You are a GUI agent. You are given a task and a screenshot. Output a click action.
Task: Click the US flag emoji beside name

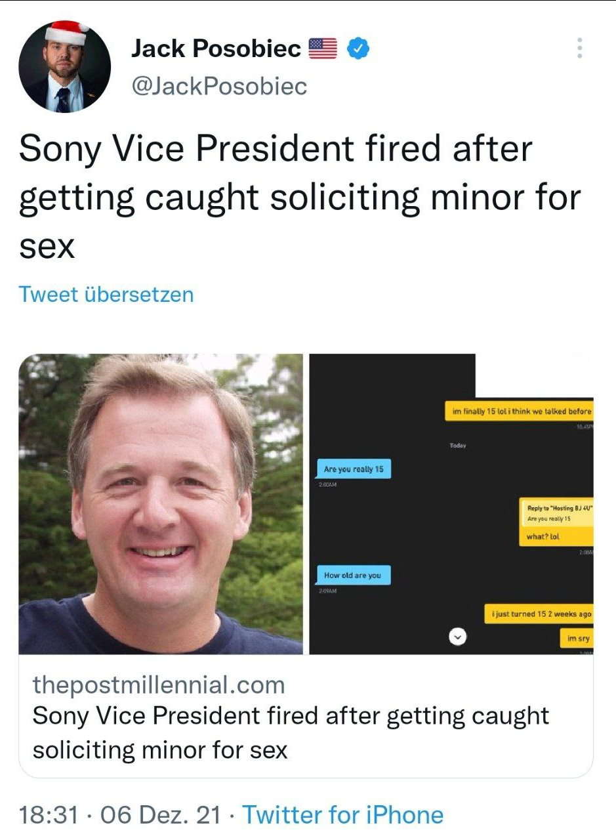[322, 49]
